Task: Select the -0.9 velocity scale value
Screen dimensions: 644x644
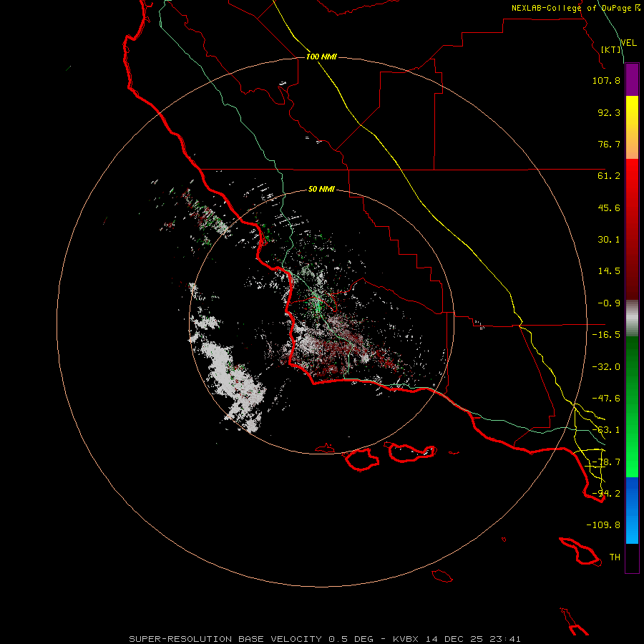Action: pos(609,303)
